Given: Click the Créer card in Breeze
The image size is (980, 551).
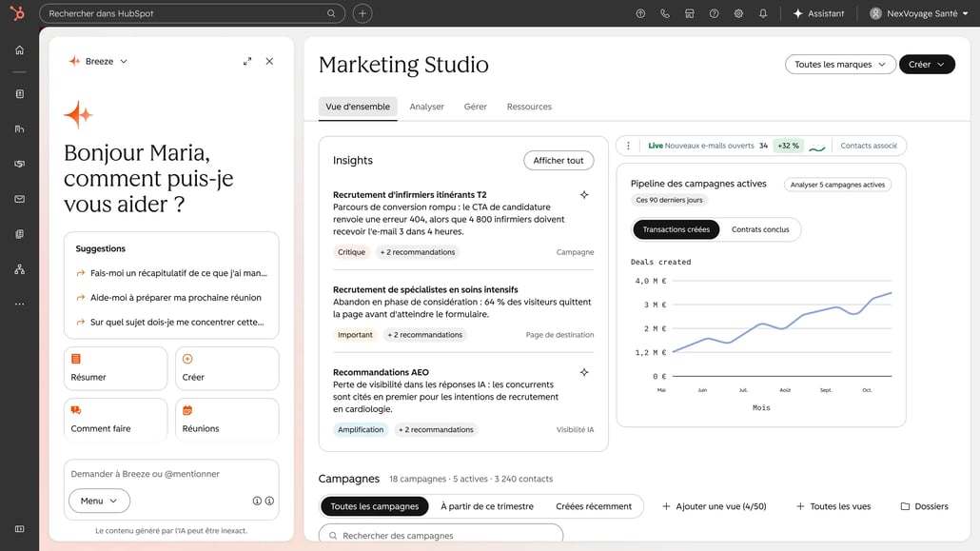Looking at the screenshot, I should pyautogui.click(x=226, y=368).
